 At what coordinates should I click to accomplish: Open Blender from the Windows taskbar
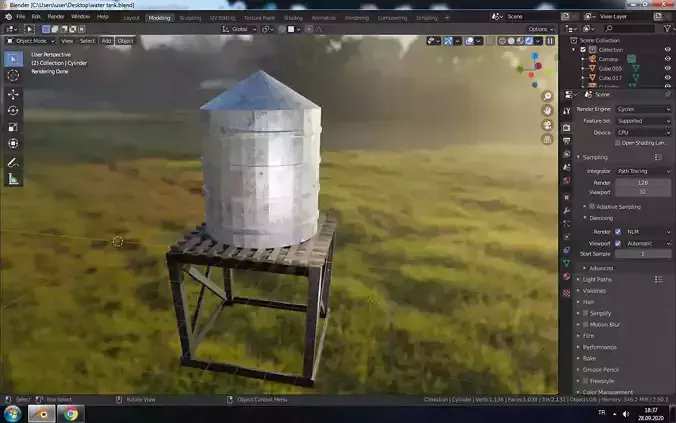pyautogui.click(x=42, y=414)
